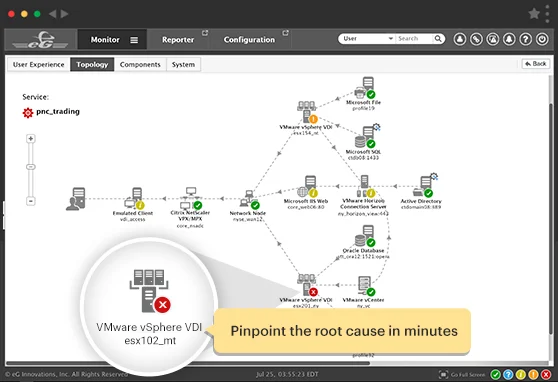Click the enlarged VMware vSphere VDI esx102_mt icon
This screenshot has height=382, width=558.
point(150,291)
